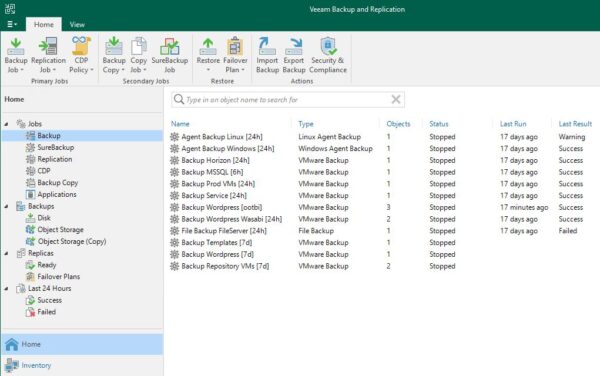Image resolution: width=600 pixels, height=376 pixels.
Task: Select Failed under Last 24 Hours
Action: pyautogui.click(x=41, y=312)
